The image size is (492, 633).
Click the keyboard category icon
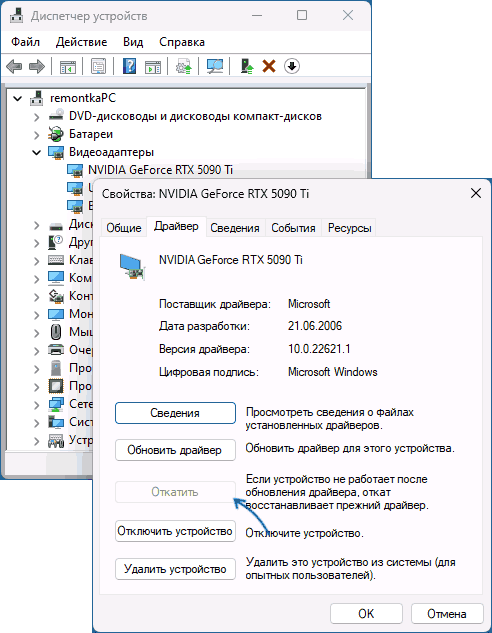coord(56,260)
